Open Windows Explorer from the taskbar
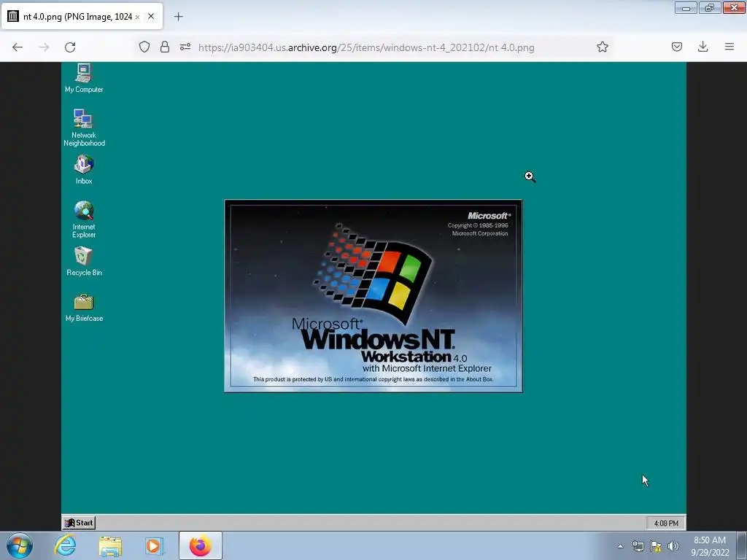The height and width of the screenshot is (560, 747). 110,545
